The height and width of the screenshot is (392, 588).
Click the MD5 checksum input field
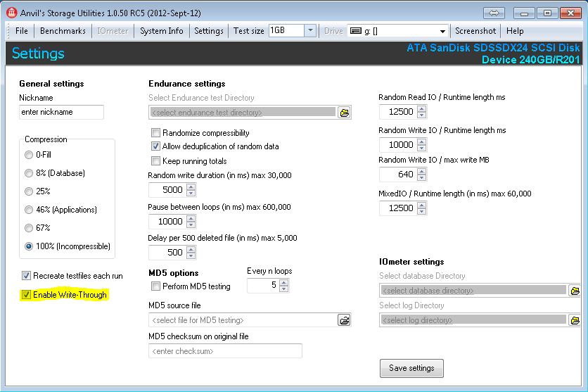(x=225, y=351)
